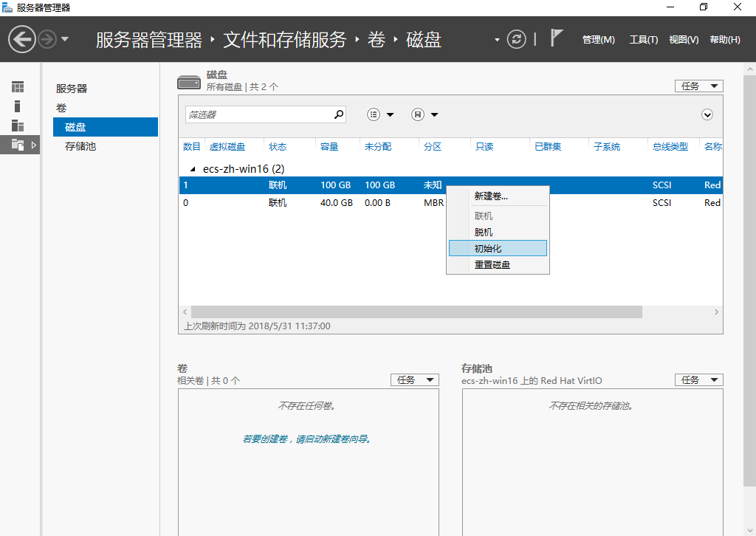This screenshot has width=756, height=536.
Task: Open the notifications flag icon
Action: (x=557, y=39)
